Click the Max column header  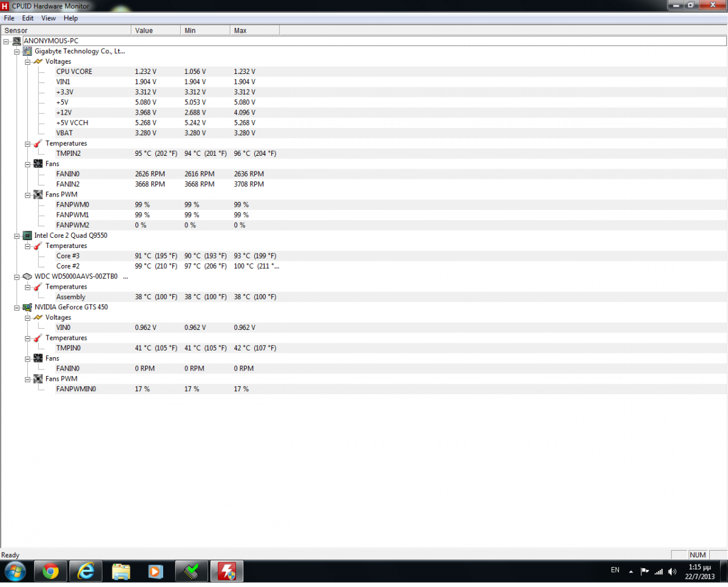click(x=255, y=30)
